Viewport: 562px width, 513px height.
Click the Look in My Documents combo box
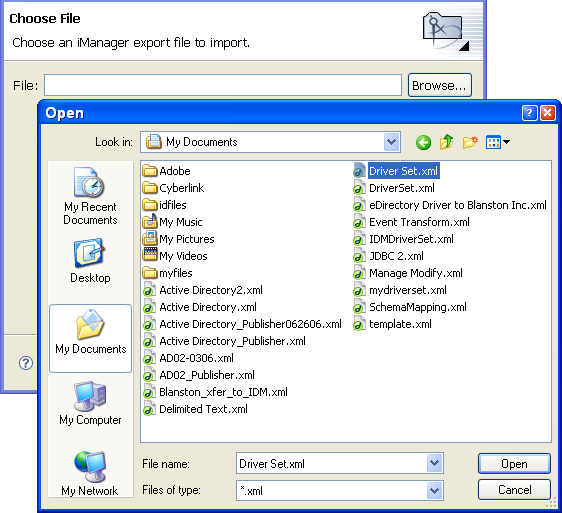click(x=270, y=142)
